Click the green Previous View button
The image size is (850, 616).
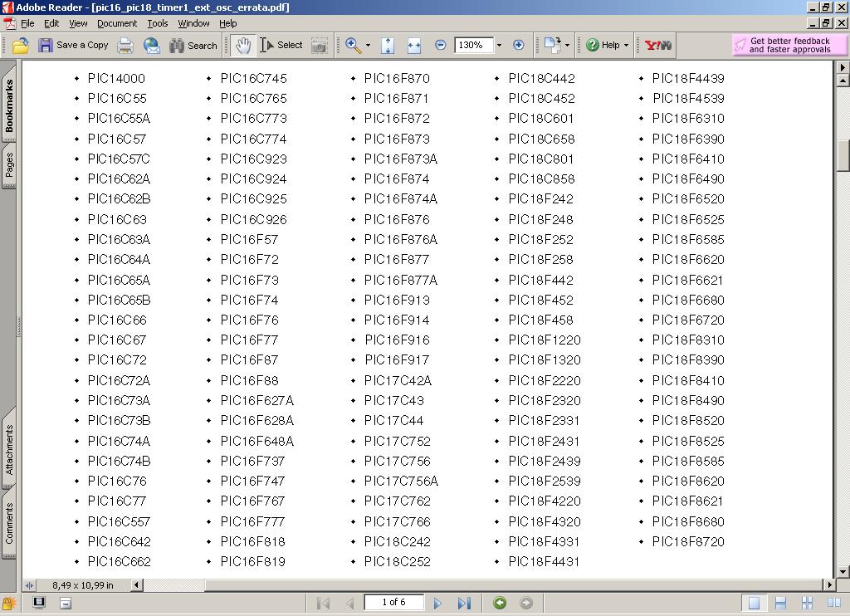click(x=500, y=603)
